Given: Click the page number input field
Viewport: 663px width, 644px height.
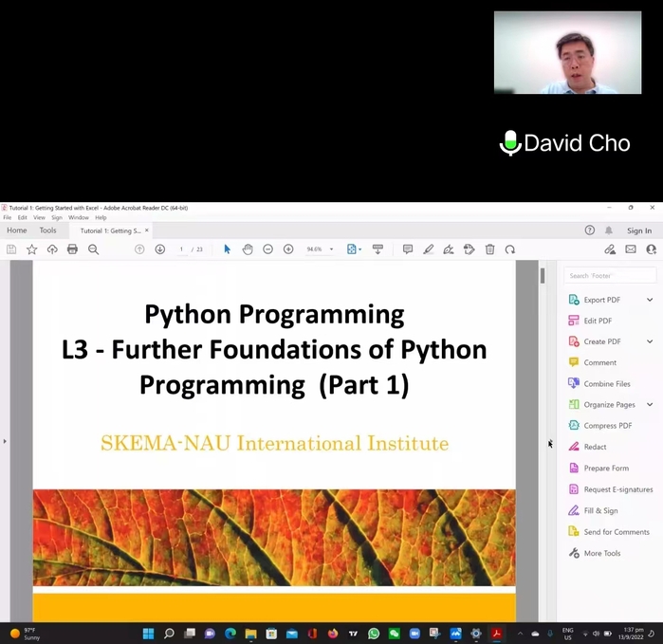Looking at the screenshot, I should [181, 249].
